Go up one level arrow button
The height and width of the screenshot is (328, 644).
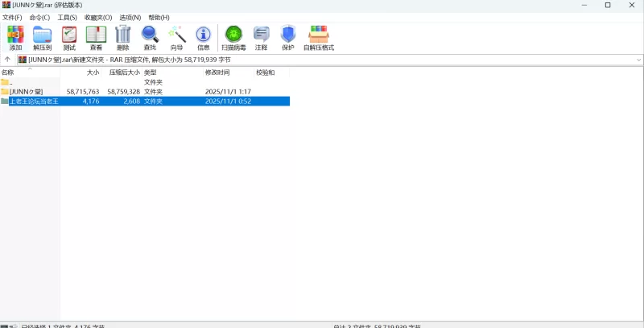[x=7, y=60]
